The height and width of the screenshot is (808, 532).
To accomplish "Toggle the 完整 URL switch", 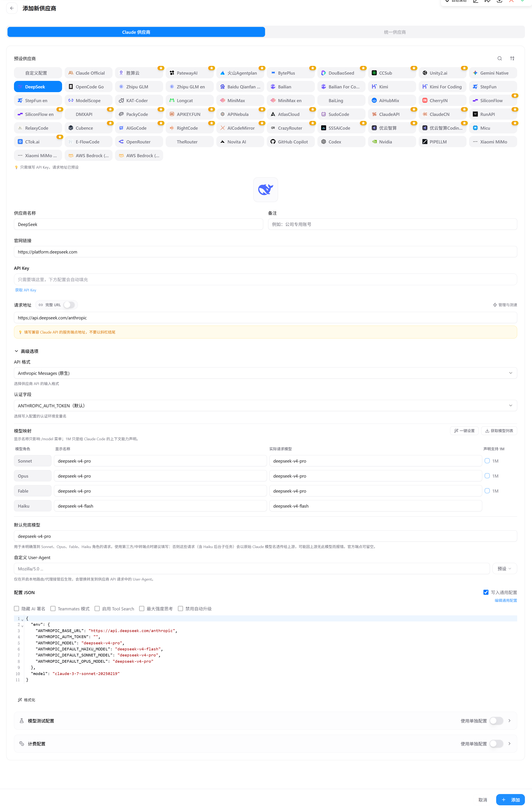I will pos(69,305).
